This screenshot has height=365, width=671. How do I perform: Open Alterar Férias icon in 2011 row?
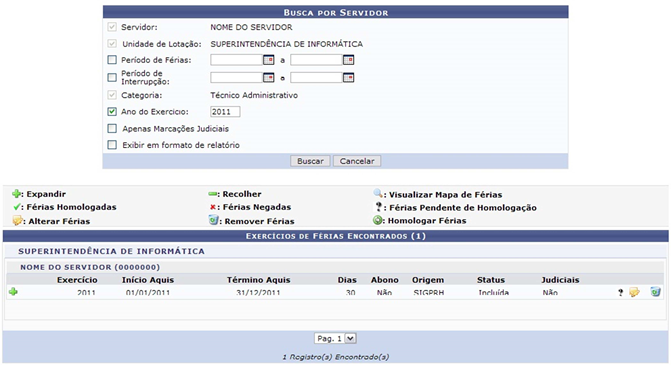634,292
